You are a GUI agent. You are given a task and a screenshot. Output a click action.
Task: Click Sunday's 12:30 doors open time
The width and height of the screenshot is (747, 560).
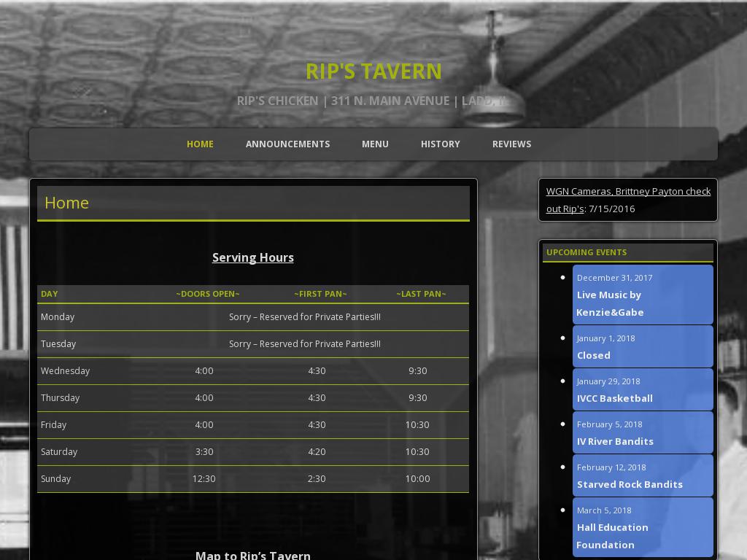coord(204,478)
